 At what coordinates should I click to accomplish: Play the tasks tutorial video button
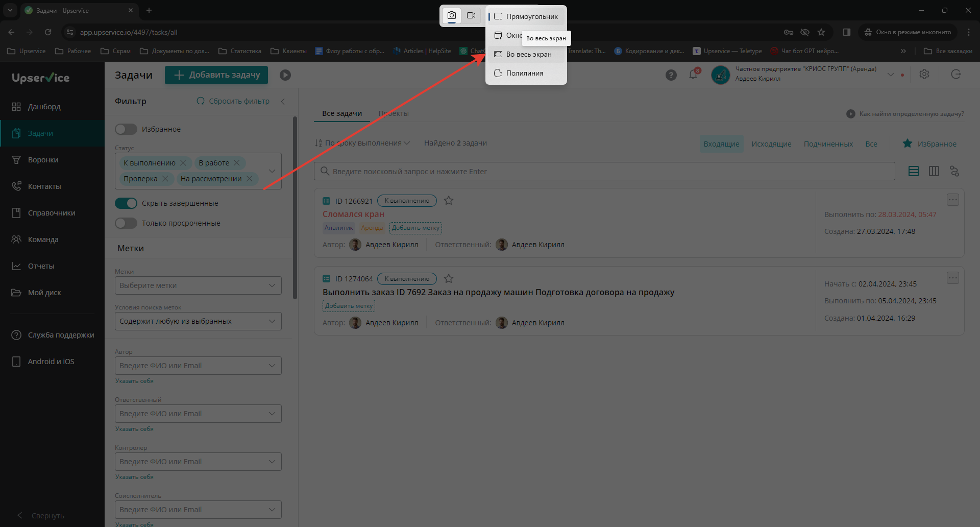(x=285, y=75)
